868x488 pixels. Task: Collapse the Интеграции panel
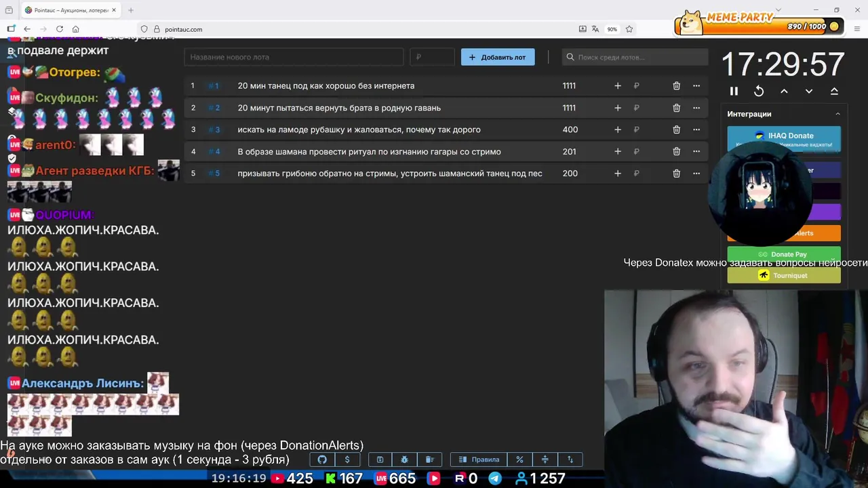click(x=837, y=114)
